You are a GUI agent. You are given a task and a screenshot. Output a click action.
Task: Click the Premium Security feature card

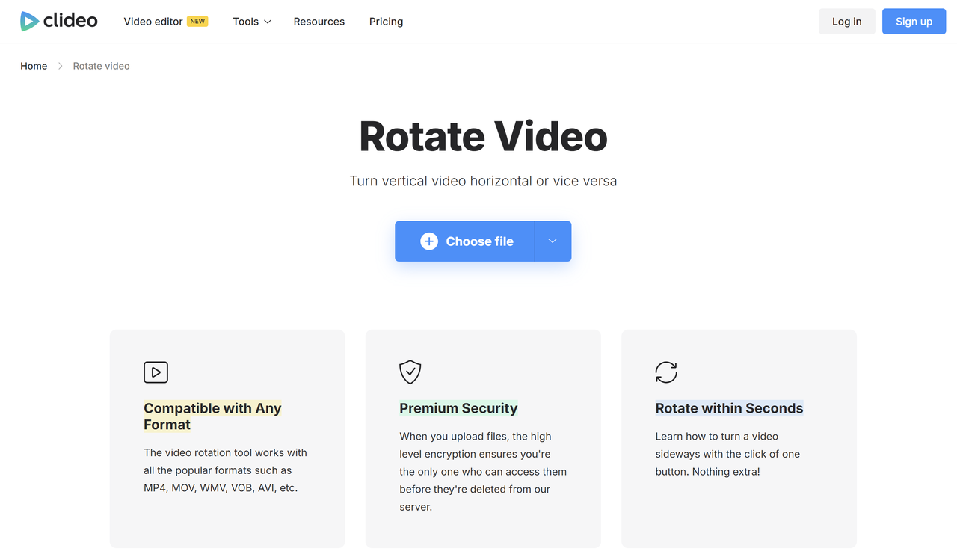[482, 438]
